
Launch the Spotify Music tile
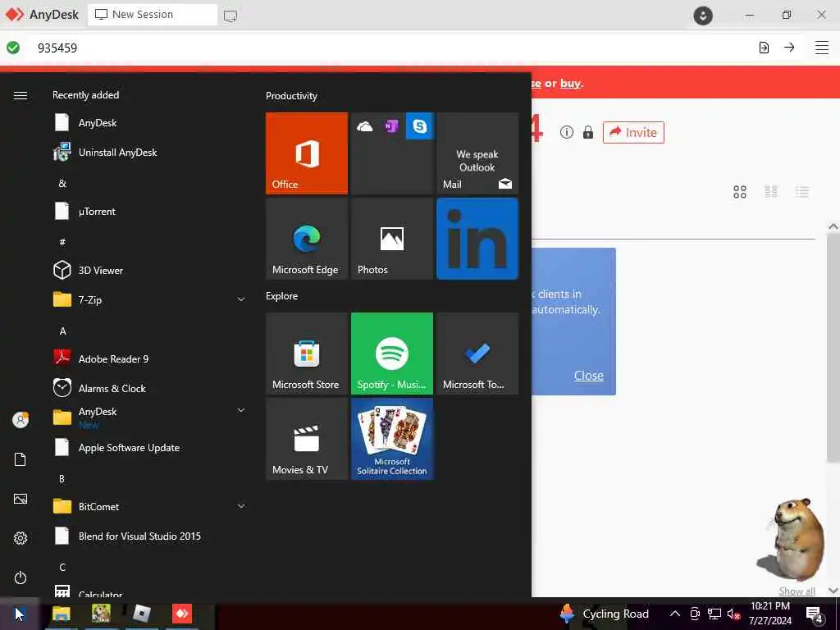[x=391, y=354]
